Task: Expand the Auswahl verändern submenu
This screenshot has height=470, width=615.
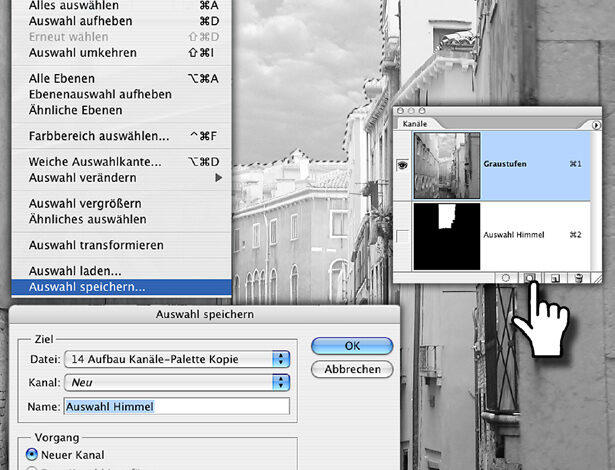Action: tap(122, 178)
